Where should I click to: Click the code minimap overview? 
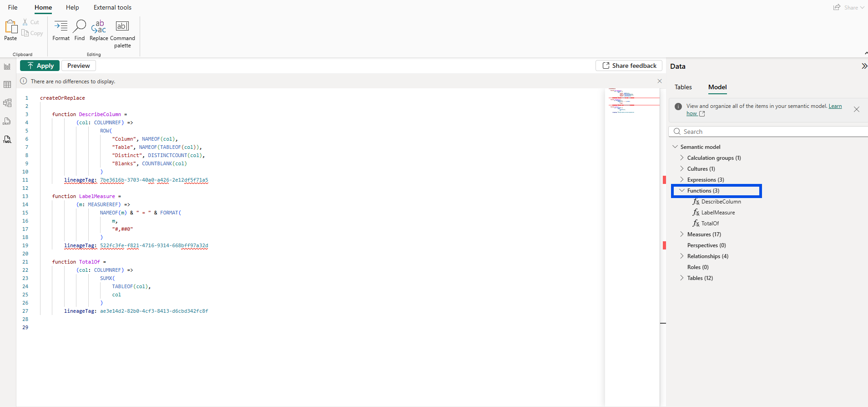click(632, 100)
